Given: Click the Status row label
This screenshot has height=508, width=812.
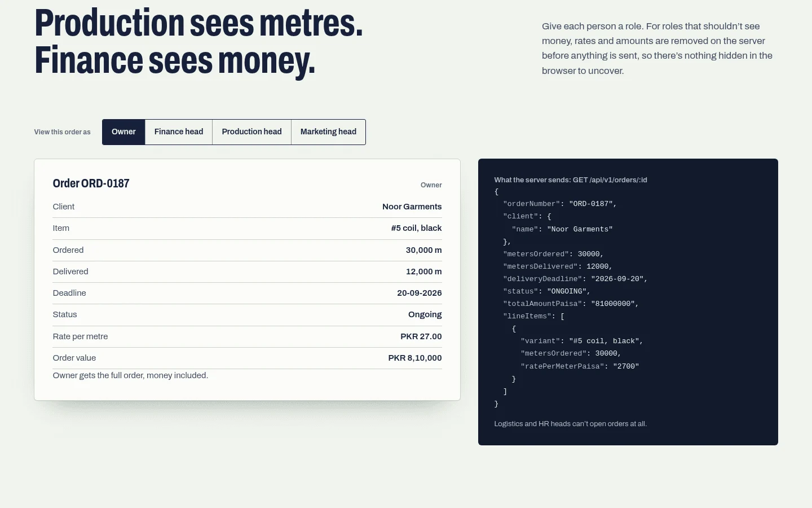Looking at the screenshot, I should (65, 314).
